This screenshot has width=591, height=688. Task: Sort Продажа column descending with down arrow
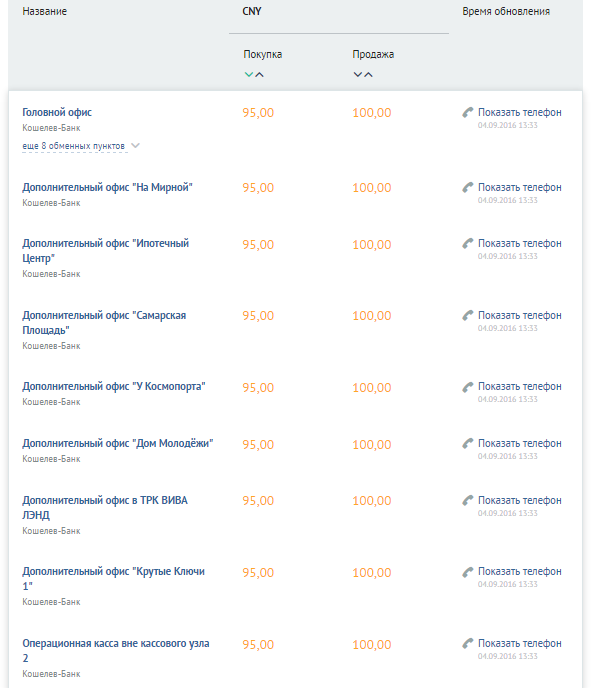pos(358,75)
